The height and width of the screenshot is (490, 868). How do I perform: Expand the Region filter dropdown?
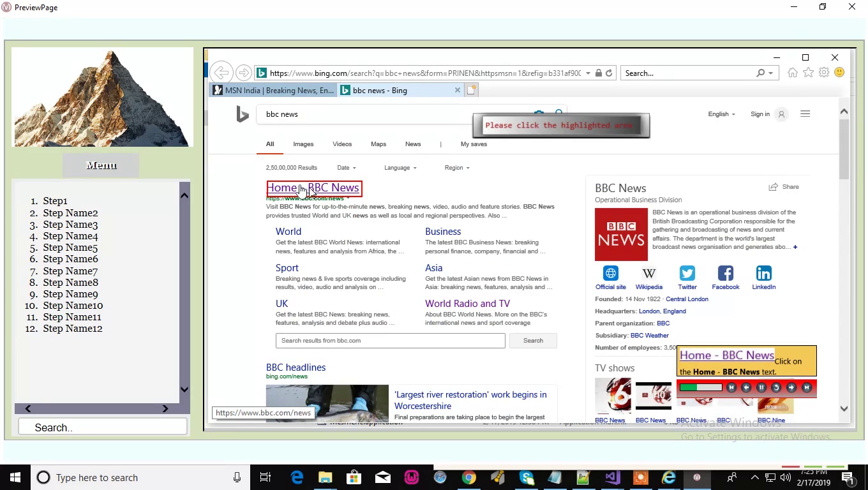(x=457, y=168)
